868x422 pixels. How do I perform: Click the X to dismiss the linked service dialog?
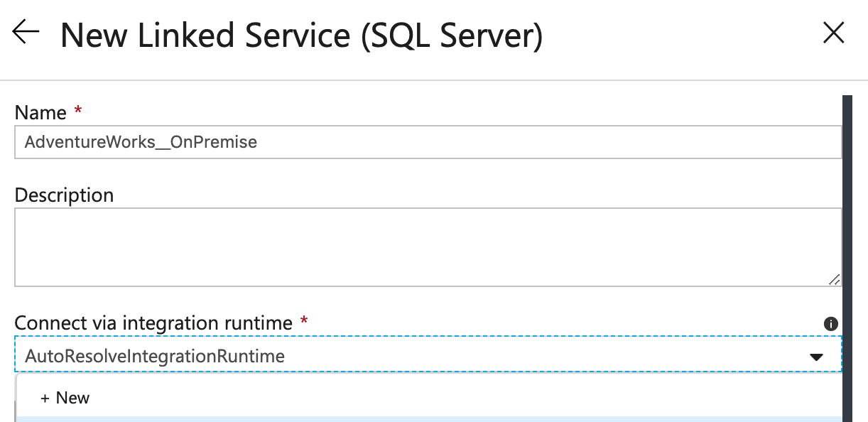coord(833,33)
